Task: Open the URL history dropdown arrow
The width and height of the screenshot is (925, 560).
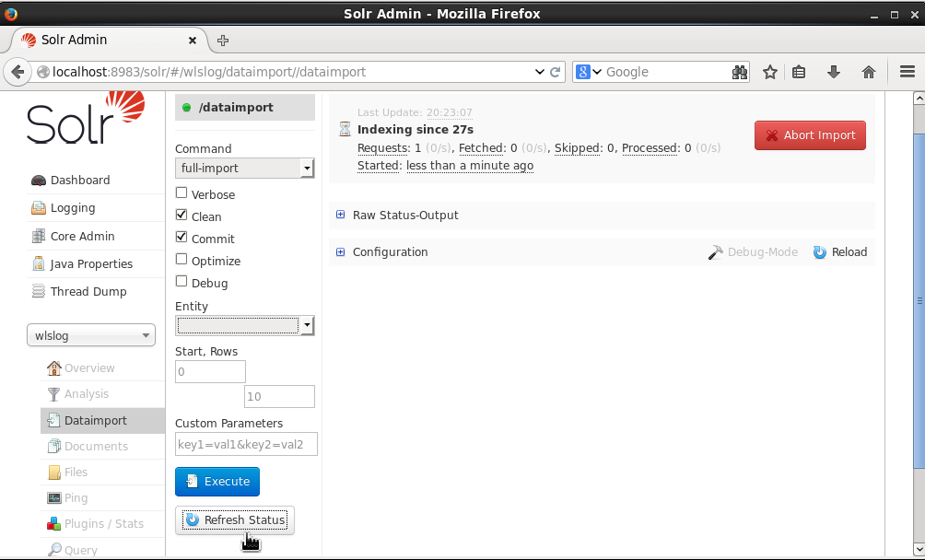Action: (x=539, y=72)
